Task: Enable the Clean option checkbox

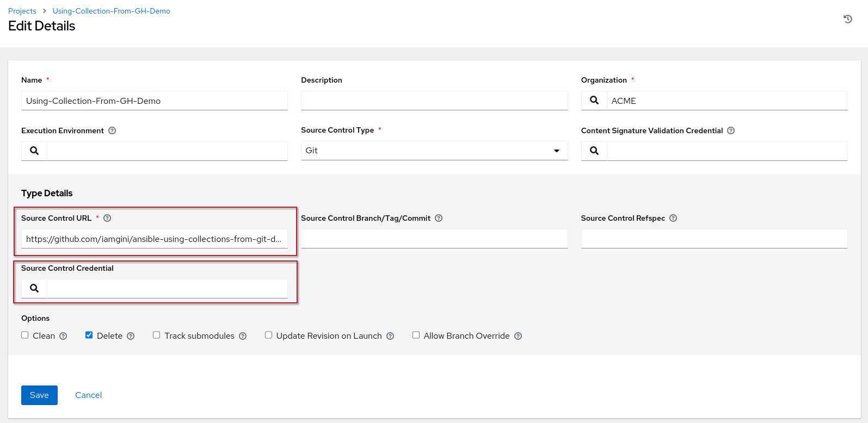Action: [25, 335]
